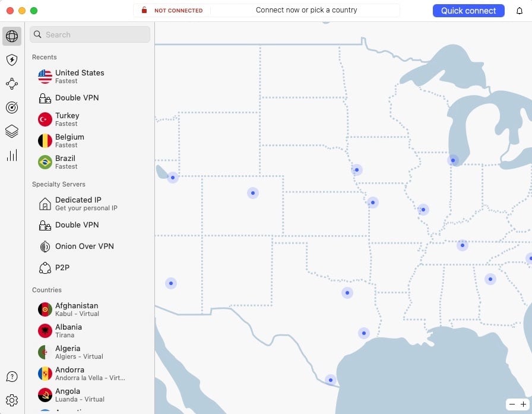Image resolution: width=532 pixels, height=414 pixels.
Task: Open help question mark icon
Action: pyautogui.click(x=12, y=377)
